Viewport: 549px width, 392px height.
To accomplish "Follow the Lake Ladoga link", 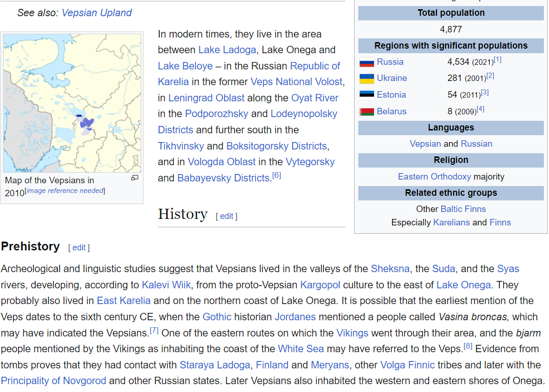I will [227, 50].
